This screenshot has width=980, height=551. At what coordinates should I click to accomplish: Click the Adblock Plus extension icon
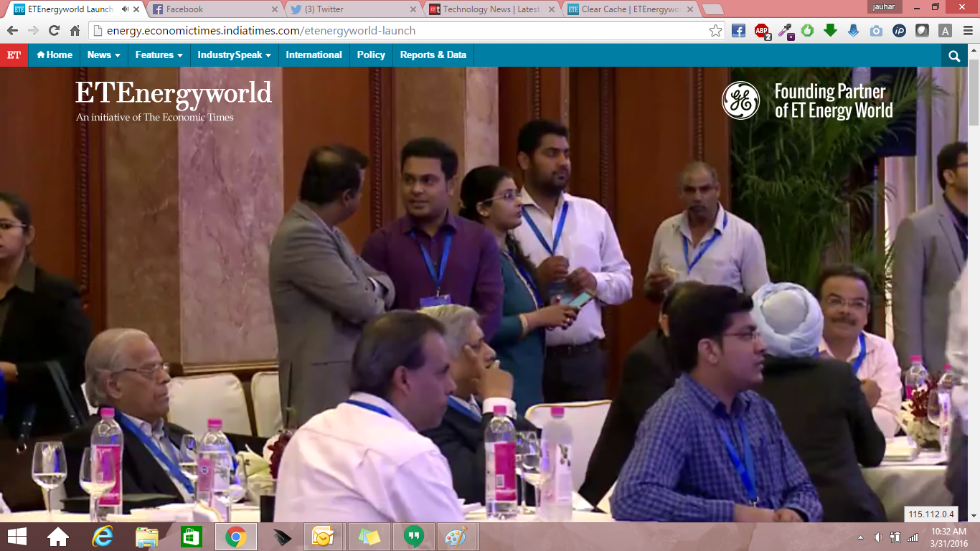[x=762, y=31]
